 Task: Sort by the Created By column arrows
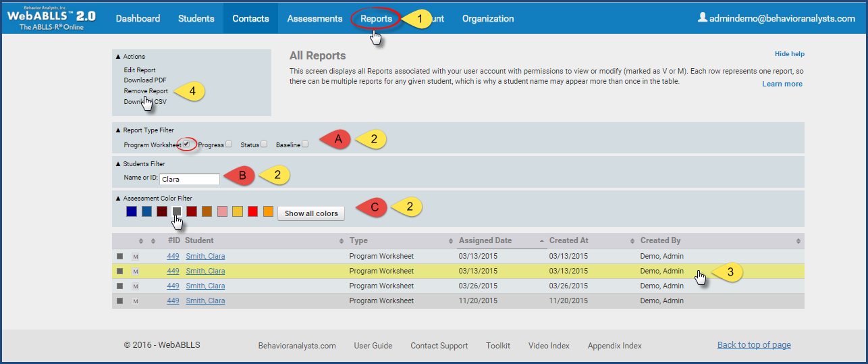pos(798,241)
